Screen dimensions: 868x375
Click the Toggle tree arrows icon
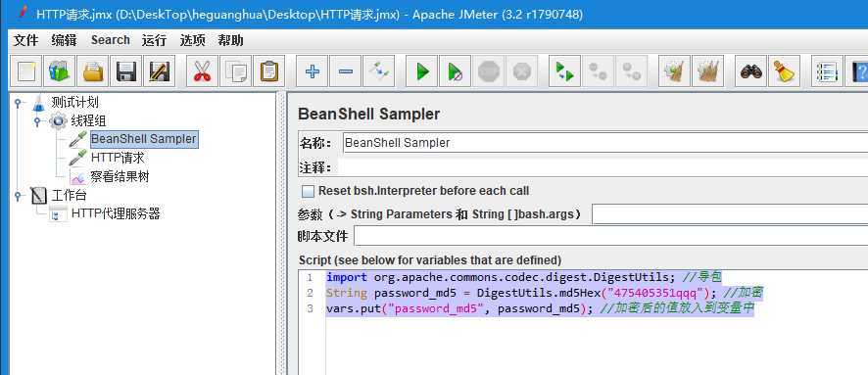[x=378, y=71]
